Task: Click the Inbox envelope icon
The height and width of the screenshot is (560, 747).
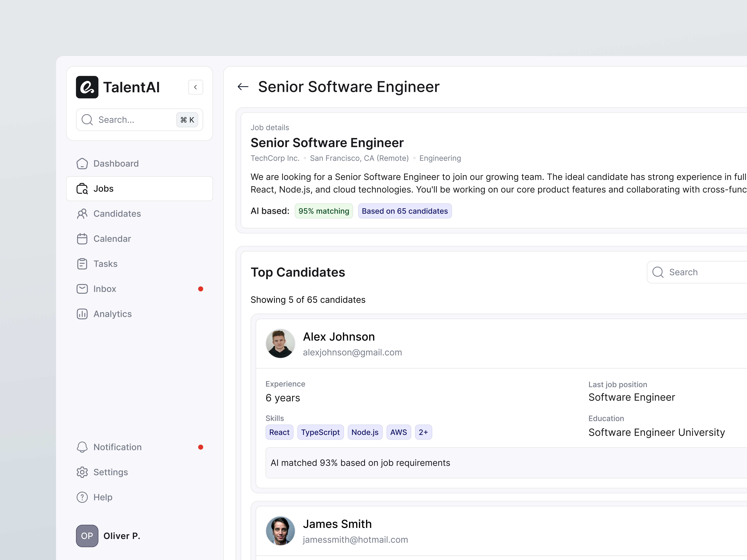Action: (82, 289)
